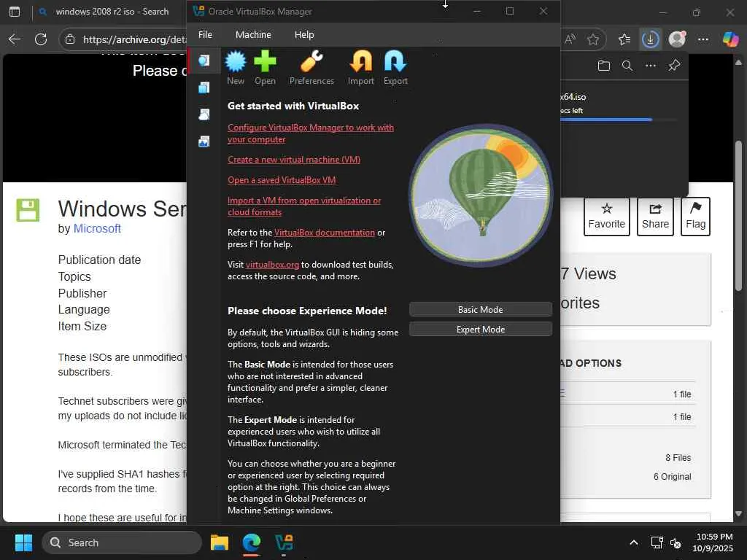Select the cloud-shaped tool icon in VirtualBox sidebar
This screenshot has width=747, height=560.
(x=204, y=114)
